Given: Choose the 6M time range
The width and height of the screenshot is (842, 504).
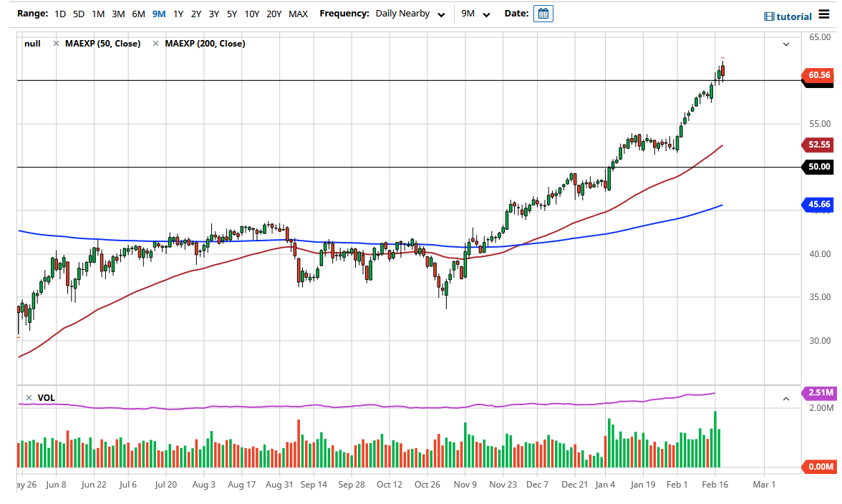Looking at the screenshot, I should [x=138, y=13].
